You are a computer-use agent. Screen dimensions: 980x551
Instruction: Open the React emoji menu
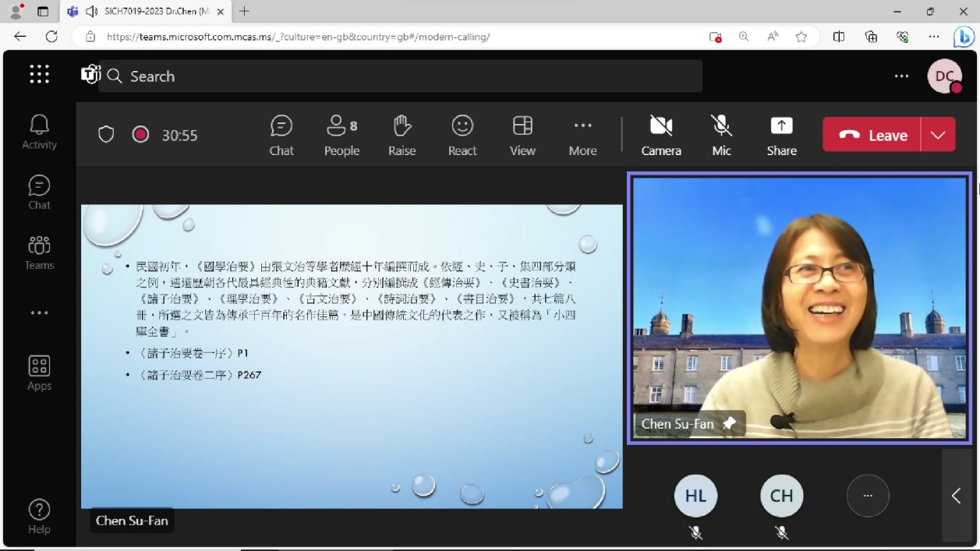coord(462,135)
